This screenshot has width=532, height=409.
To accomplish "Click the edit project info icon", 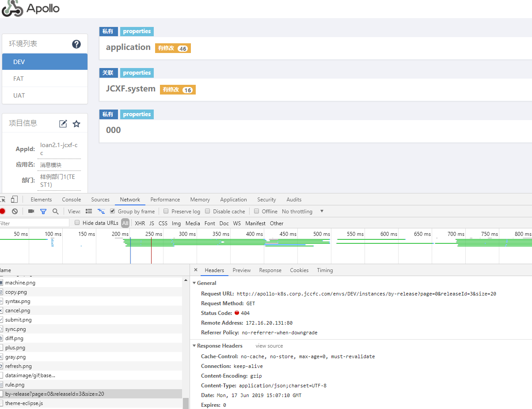I will pyautogui.click(x=63, y=124).
